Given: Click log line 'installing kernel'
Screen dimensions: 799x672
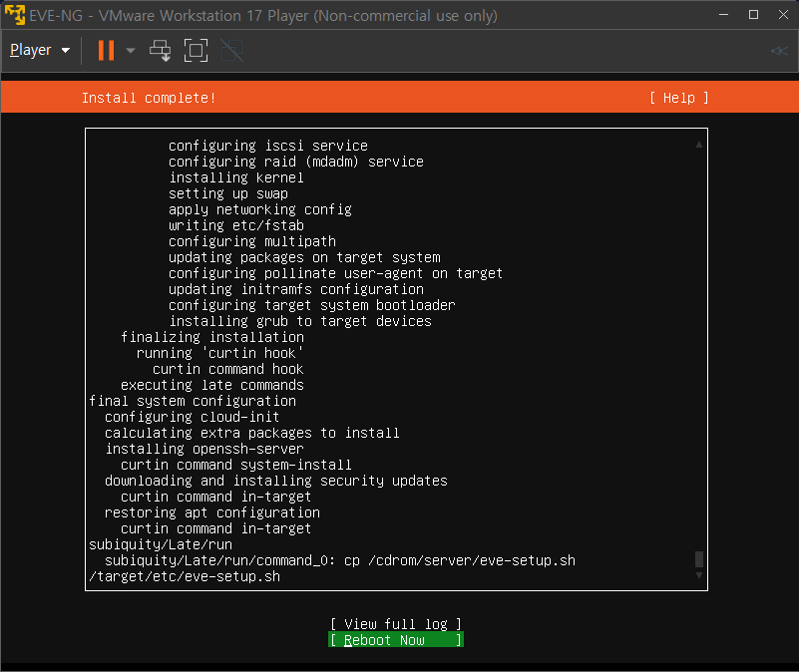Looking at the screenshot, I should point(236,177).
